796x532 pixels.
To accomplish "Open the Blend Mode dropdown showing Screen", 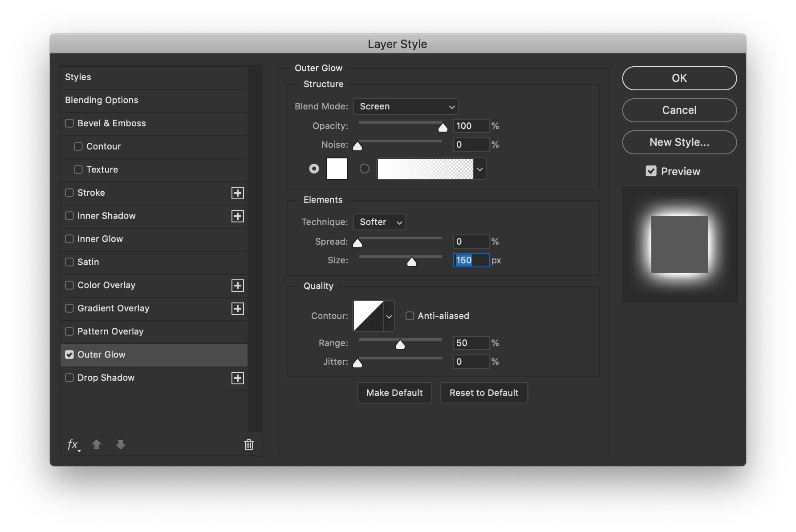I will click(406, 106).
